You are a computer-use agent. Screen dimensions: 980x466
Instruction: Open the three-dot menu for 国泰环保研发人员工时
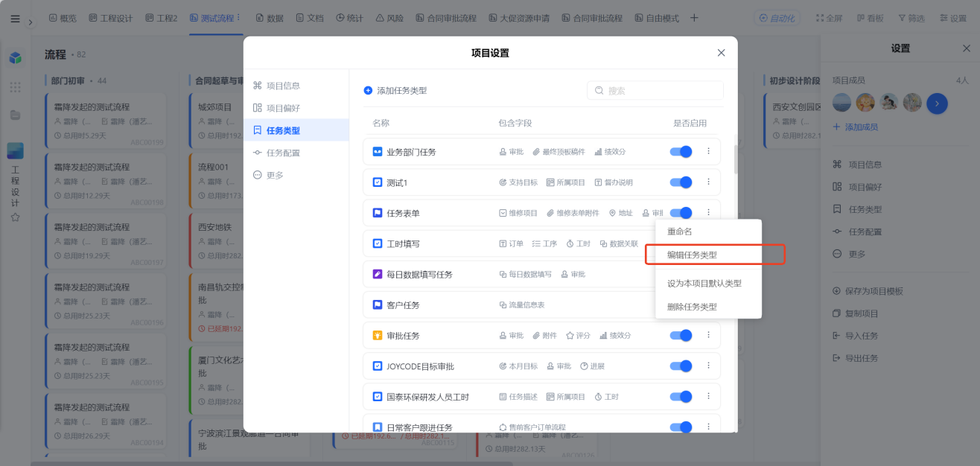(708, 396)
